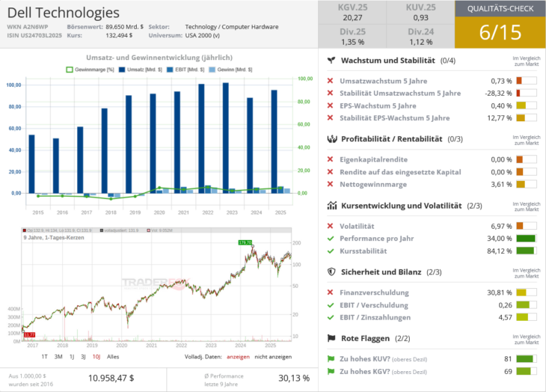
Task: Click the Umsatzwachstum 5 Jahre comparison bar
Action: (x=527, y=81)
